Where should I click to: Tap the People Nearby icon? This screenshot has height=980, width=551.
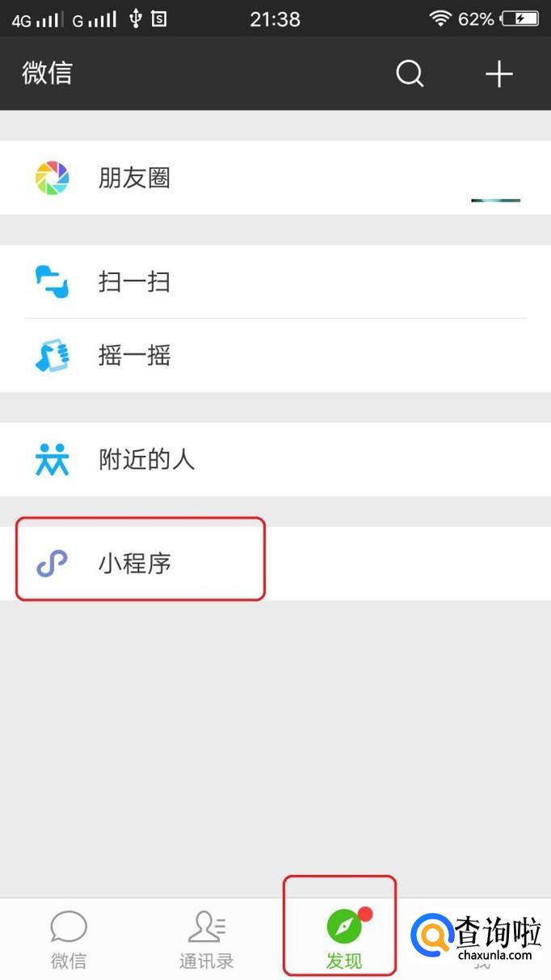(x=53, y=459)
